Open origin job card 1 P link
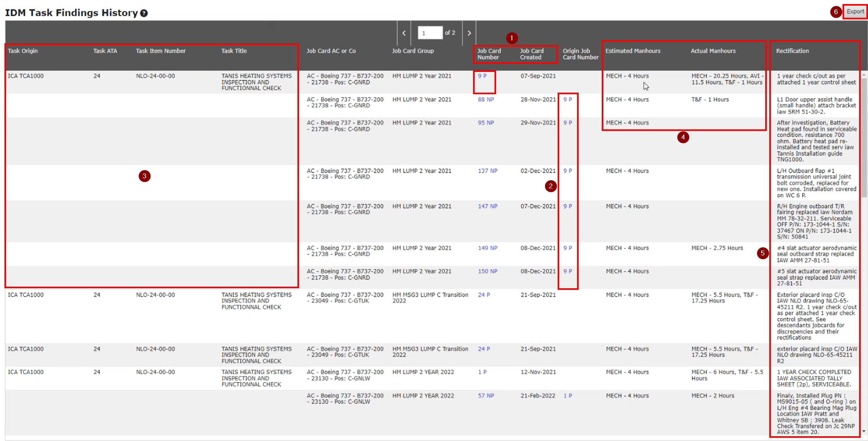Screen dimensions: 868x441 point(567,396)
